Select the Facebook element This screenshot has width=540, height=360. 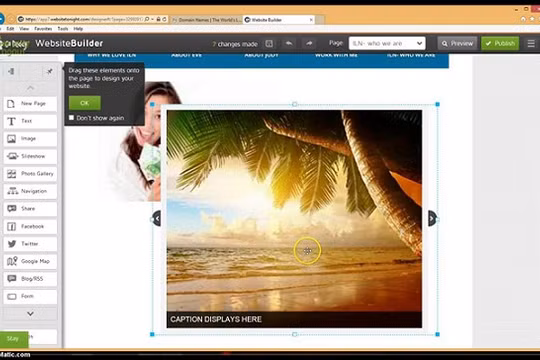click(x=30, y=227)
